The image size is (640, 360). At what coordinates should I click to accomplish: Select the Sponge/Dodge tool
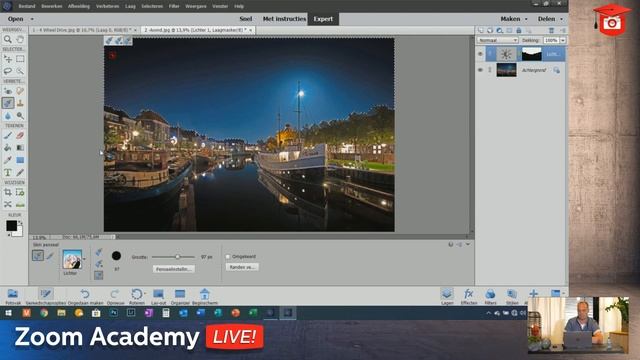(x=20, y=116)
